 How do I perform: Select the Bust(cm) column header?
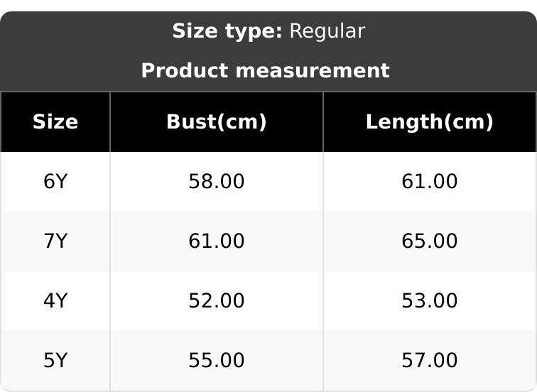(x=217, y=122)
